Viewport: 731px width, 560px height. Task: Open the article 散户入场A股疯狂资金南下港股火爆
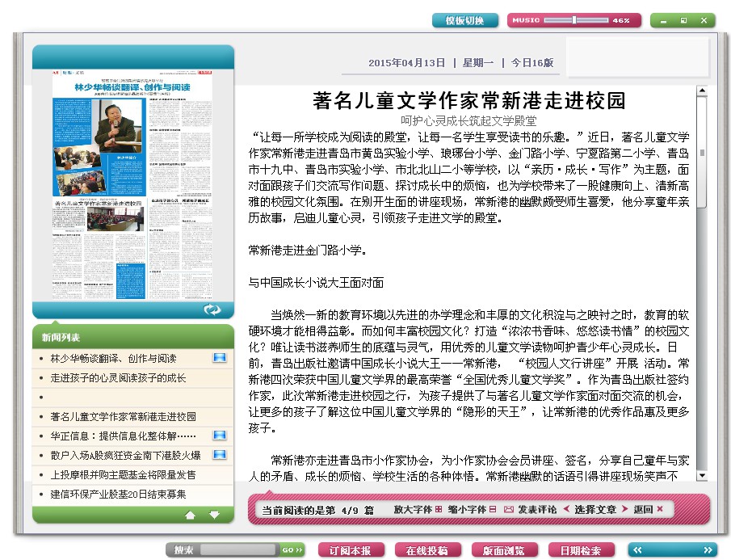[x=125, y=455]
